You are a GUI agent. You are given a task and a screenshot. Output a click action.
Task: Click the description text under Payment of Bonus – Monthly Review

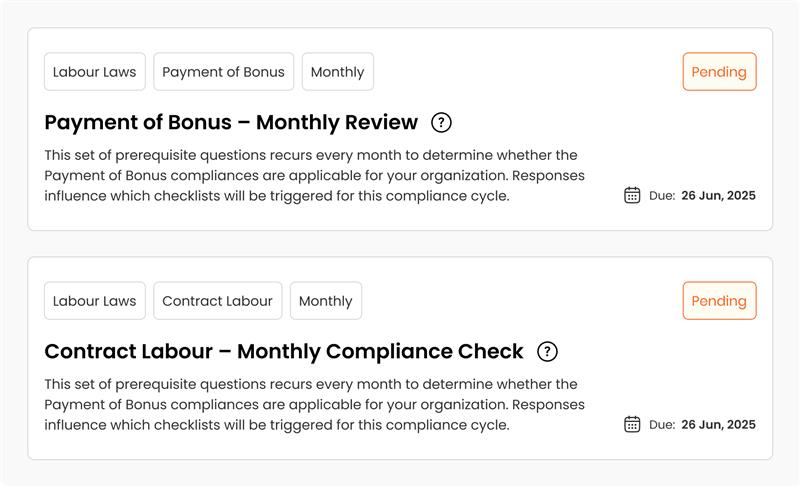coord(314,176)
